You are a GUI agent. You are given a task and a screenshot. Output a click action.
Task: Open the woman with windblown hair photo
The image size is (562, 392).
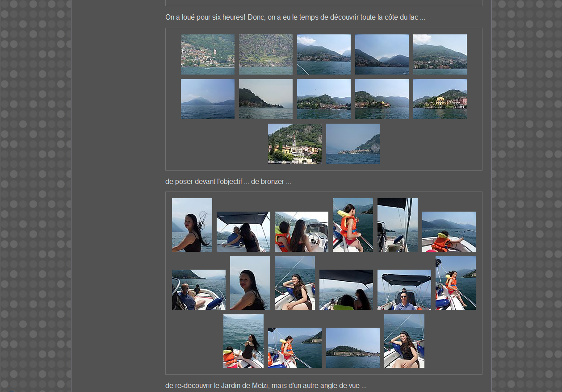pos(192,225)
